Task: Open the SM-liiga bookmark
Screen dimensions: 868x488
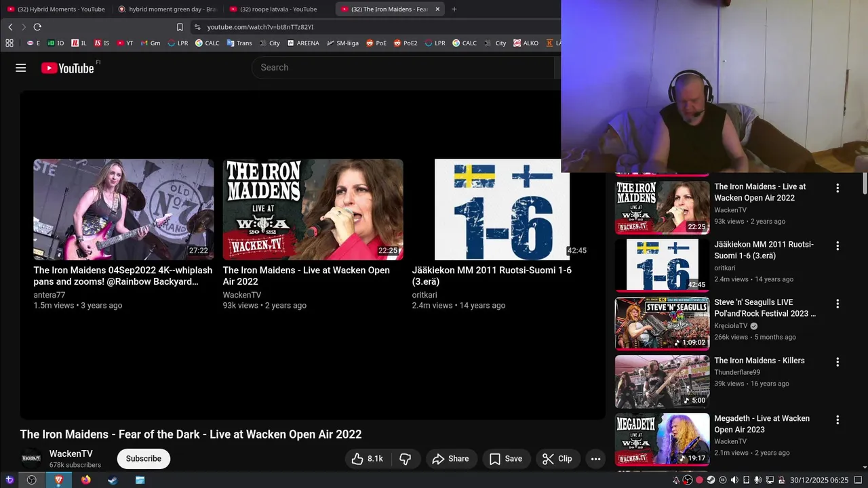Action: pos(342,43)
